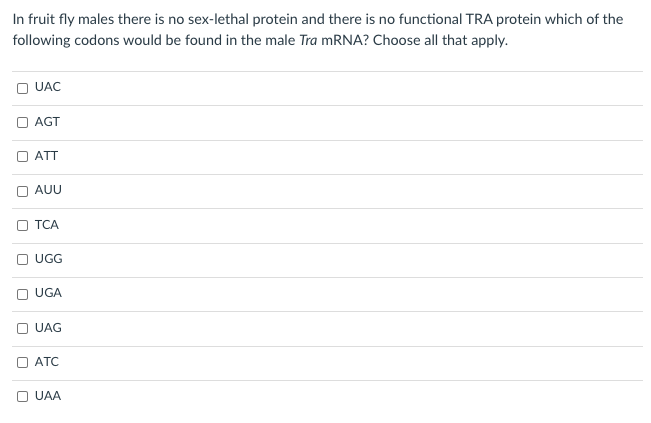Viewport: 651px width, 423px height.
Task: Click the UAC answer label text
Action: click(48, 87)
